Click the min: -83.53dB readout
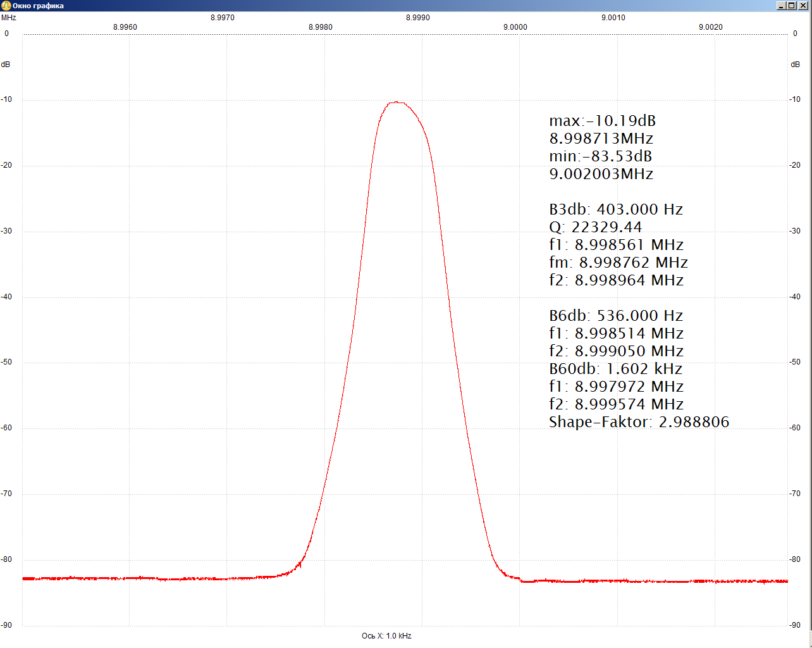The height and width of the screenshot is (648, 812). pos(600,156)
